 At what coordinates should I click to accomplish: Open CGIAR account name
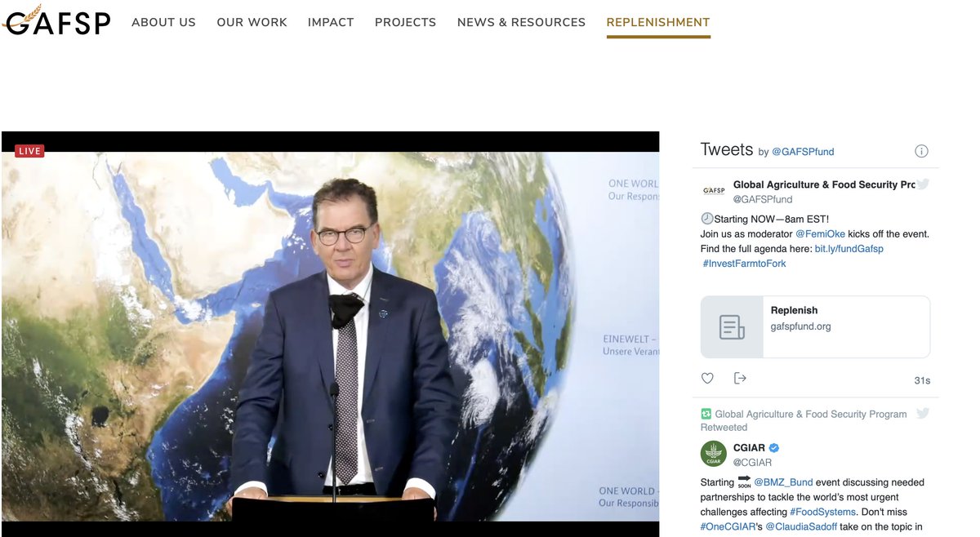(x=749, y=448)
